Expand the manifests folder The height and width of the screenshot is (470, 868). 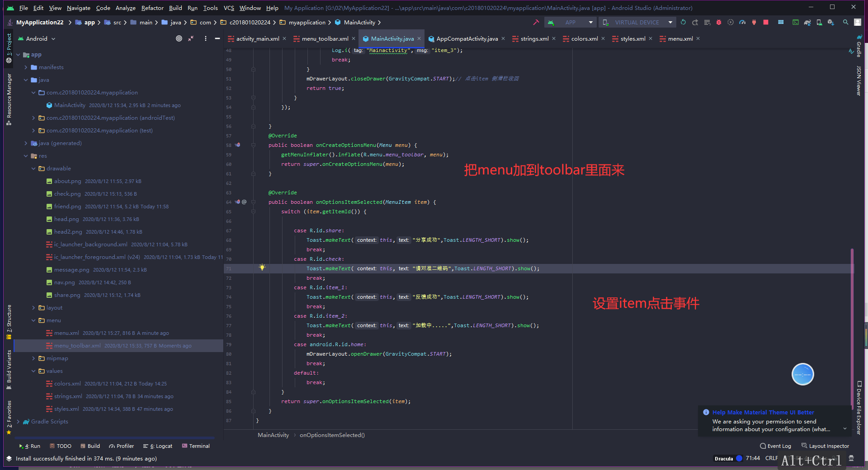click(x=26, y=67)
